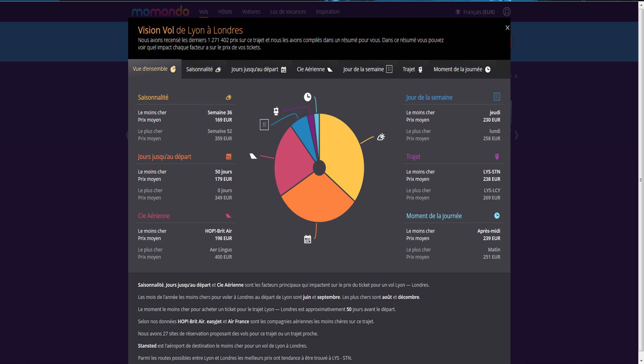This screenshot has width=644, height=364.
Task: Click the clock icon above the pie chart
Action: (x=307, y=97)
